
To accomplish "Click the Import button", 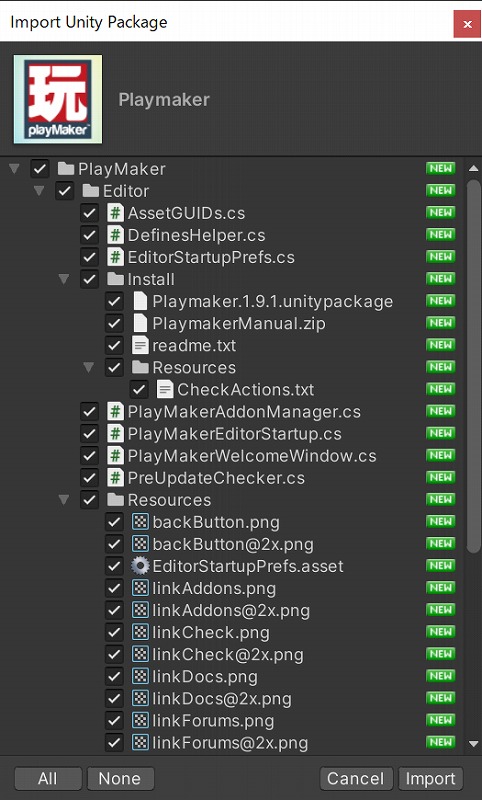I will (430, 779).
